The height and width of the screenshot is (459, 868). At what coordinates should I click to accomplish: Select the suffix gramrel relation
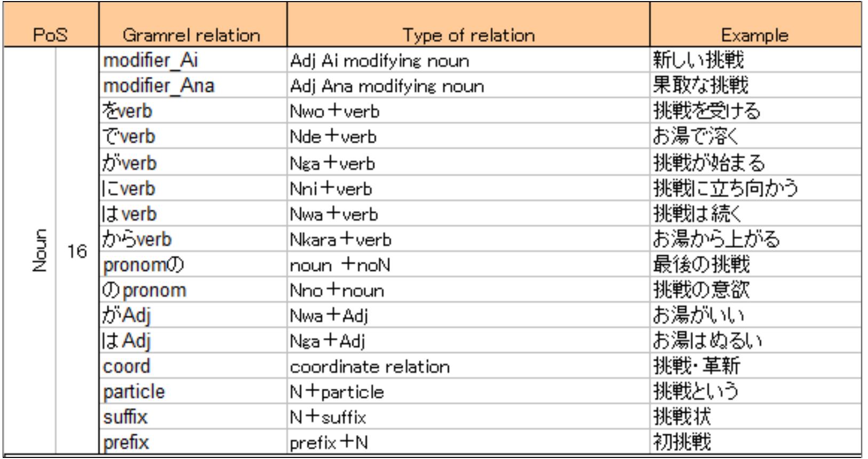click(x=125, y=417)
